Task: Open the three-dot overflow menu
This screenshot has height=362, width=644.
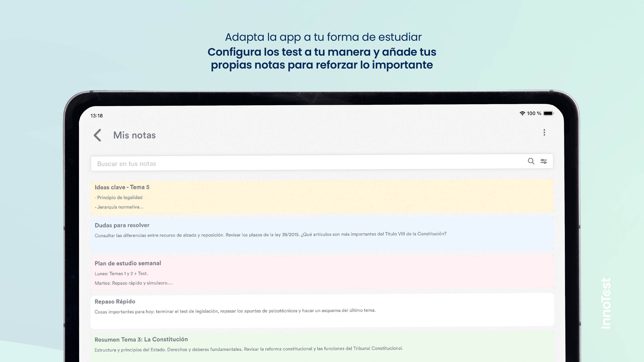Action: [x=544, y=132]
